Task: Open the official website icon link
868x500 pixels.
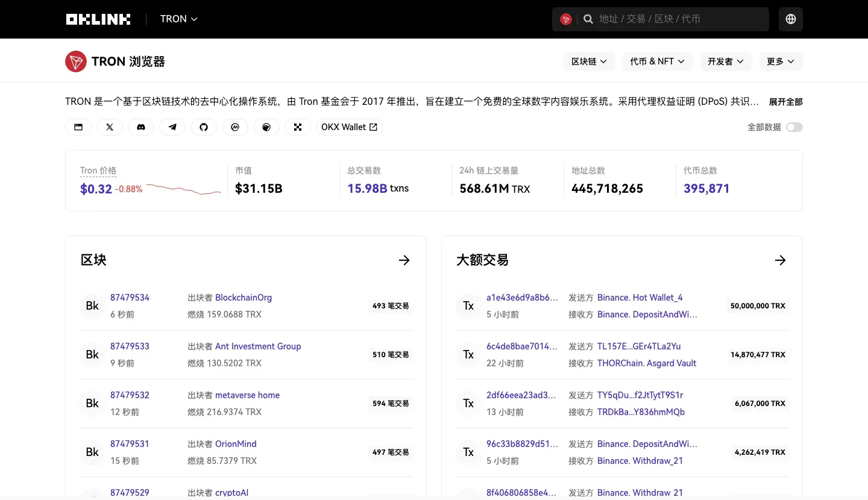Action: pyautogui.click(x=78, y=127)
